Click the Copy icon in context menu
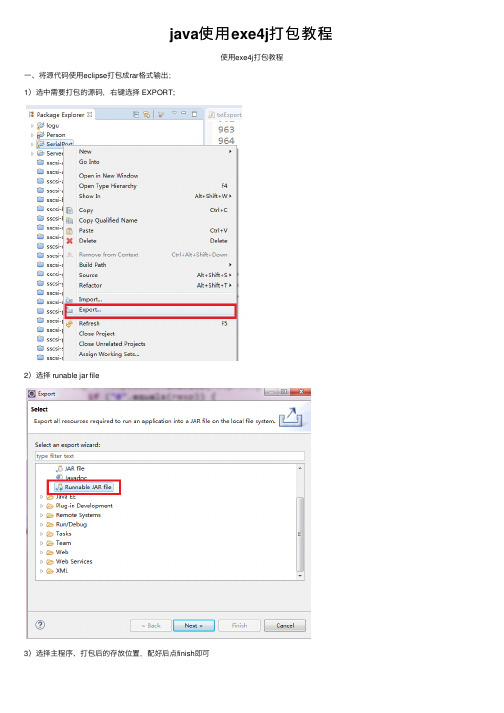The image size is (504, 713). click(x=70, y=210)
